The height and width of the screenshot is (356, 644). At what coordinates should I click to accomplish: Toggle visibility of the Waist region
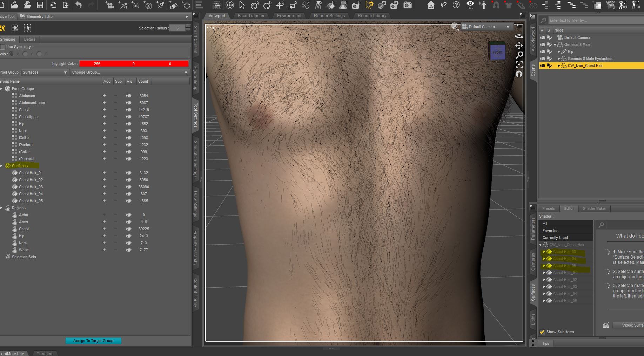(129, 250)
